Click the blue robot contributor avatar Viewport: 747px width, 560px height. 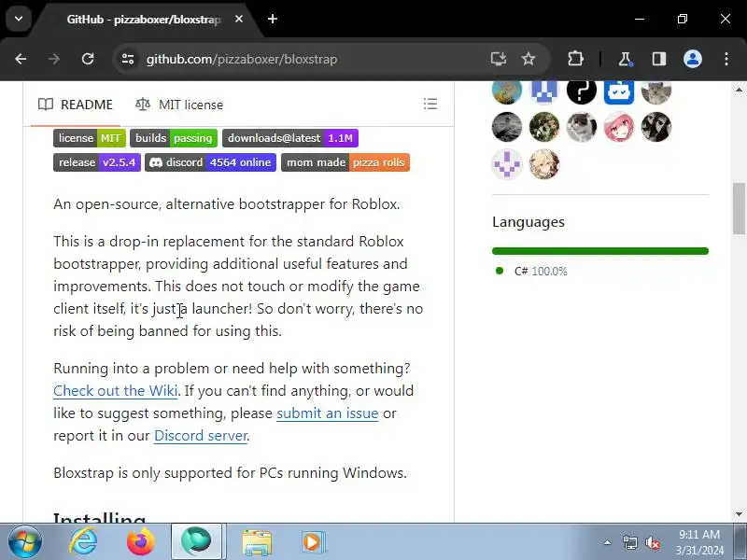point(618,91)
